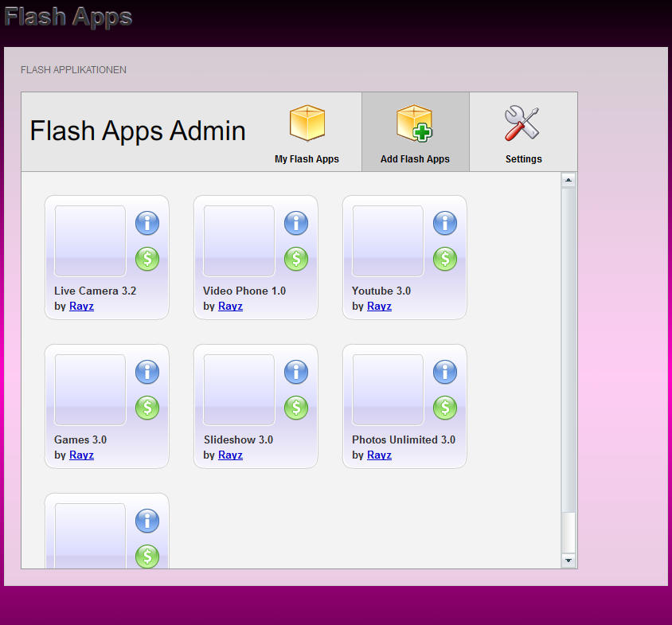Viewport: 672px width, 625px height.
Task: Click the scrollbar down arrow
Action: click(x=568, y=561)
